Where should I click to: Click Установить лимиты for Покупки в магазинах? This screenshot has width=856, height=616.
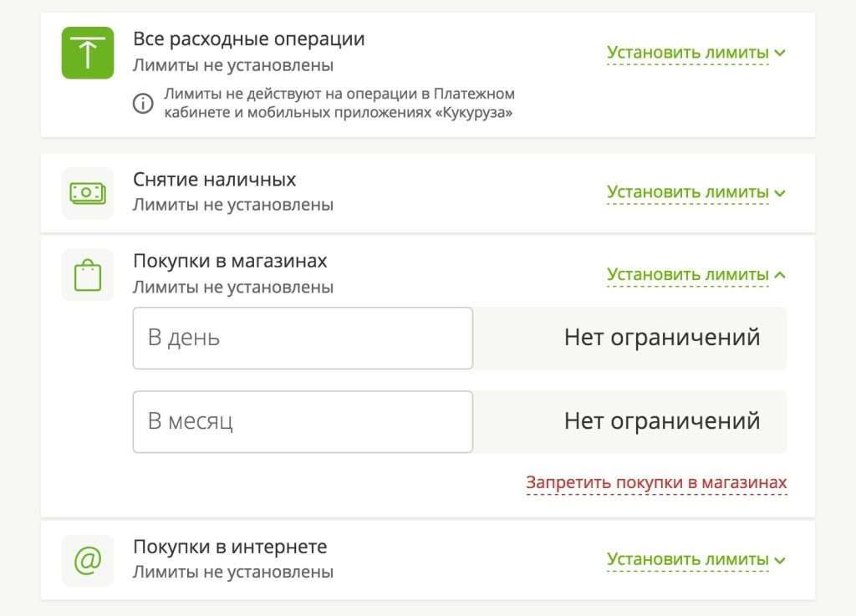coord(687,274)
